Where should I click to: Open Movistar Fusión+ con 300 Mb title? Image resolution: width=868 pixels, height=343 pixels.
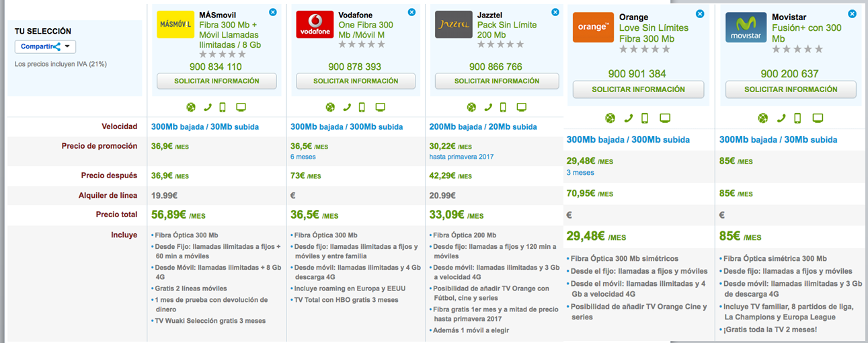pos(807,33)
